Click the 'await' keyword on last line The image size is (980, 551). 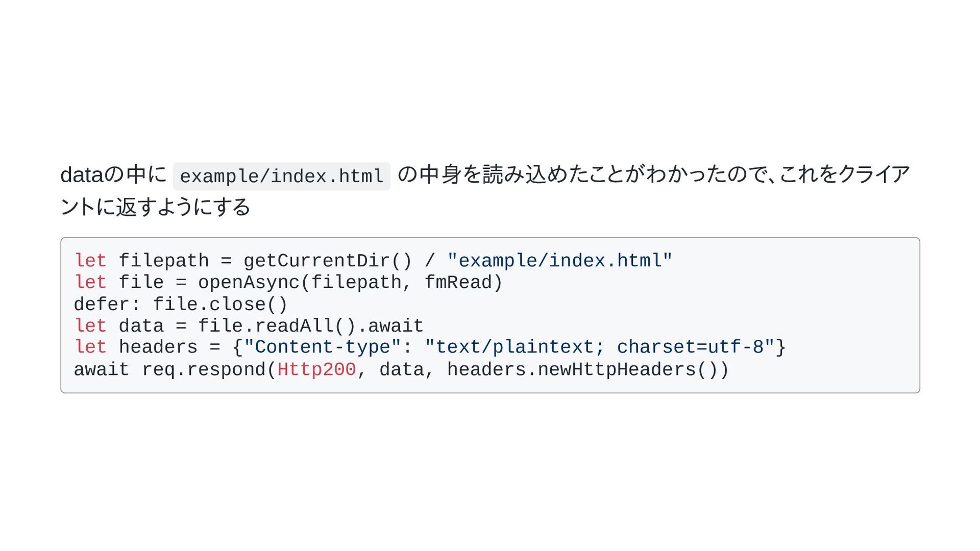pos(102,369)
